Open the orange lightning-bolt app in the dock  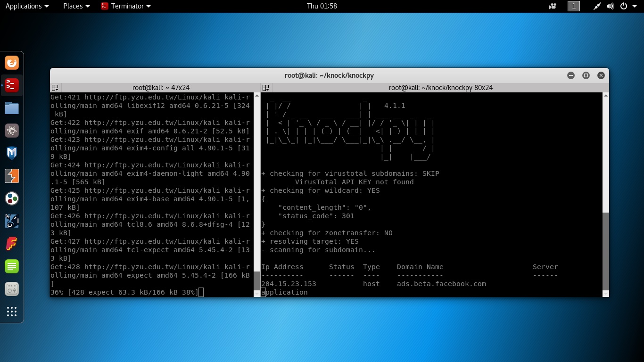click(x=12, y=176)
